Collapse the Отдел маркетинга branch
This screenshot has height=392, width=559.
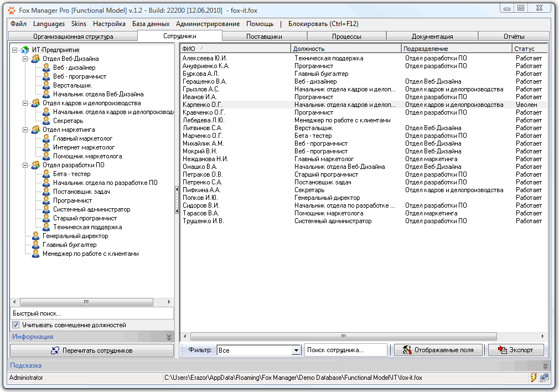25,130
